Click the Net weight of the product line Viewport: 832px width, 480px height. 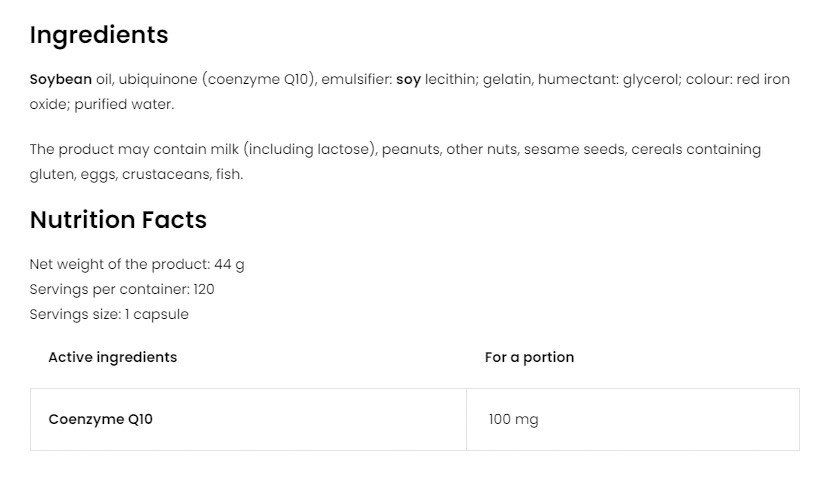(137, 264)
